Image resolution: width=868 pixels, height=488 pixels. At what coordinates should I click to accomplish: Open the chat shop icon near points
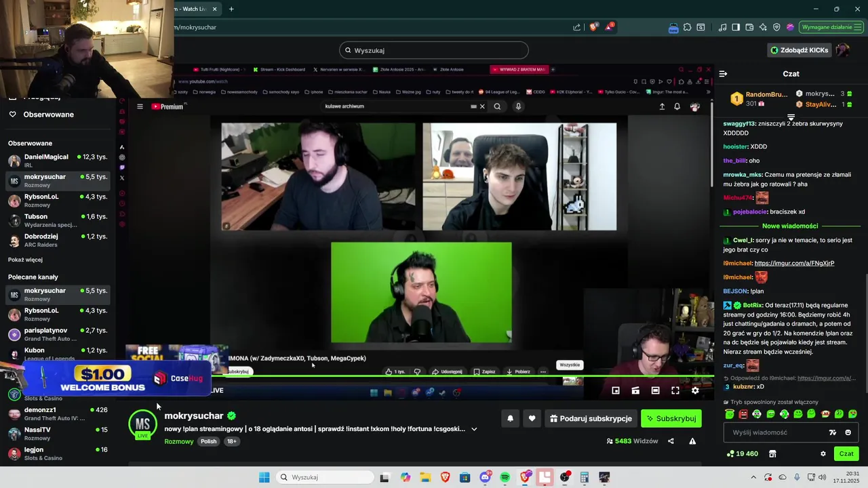point(772,453)
